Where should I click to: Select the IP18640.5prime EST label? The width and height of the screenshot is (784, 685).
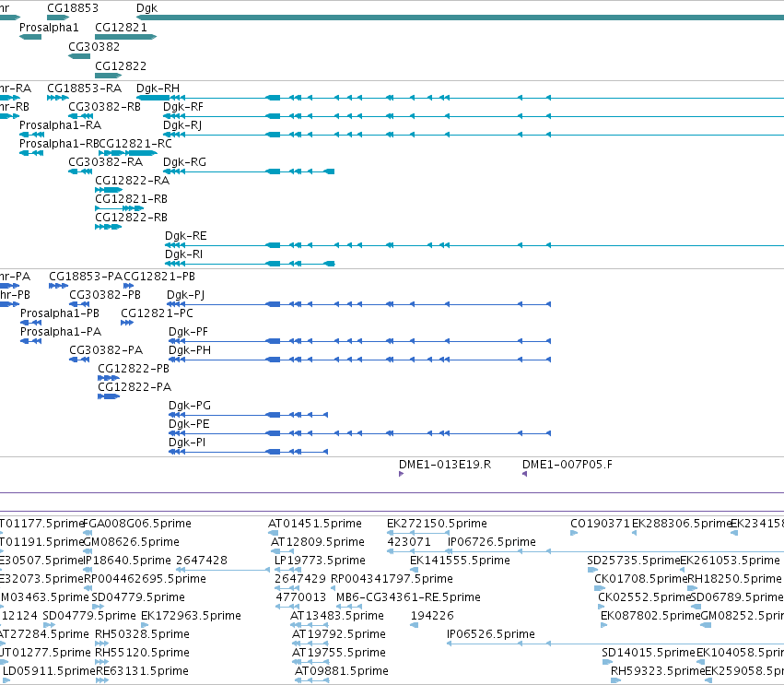pyautogui.click(x=127, y=561)
